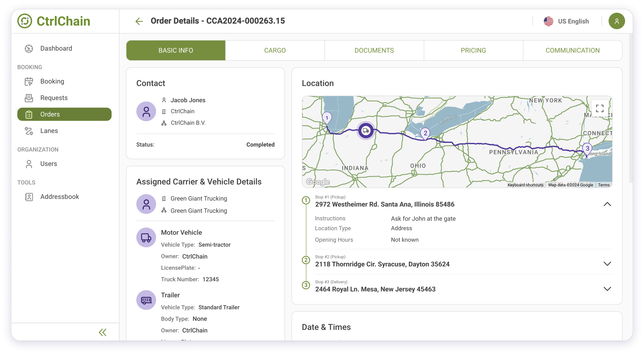Click map pin number 3 near Long Island

point(587,149)
